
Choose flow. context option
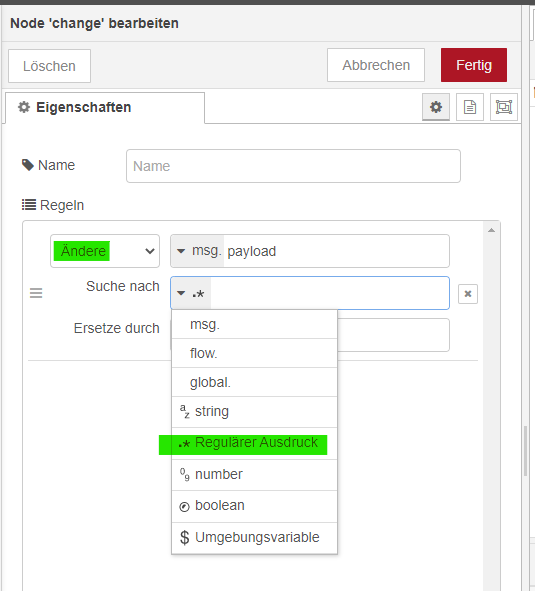tap(254, 353)
